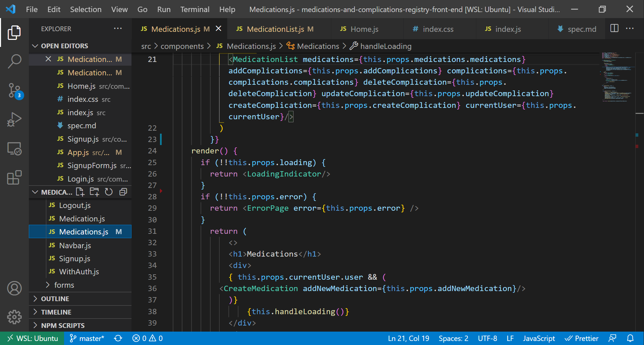Collapse all folders in explorer
644x345 pixels.
(123, 192)
